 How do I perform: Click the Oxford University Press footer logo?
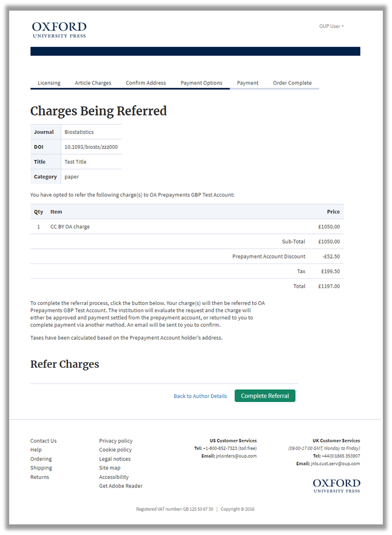336,485
